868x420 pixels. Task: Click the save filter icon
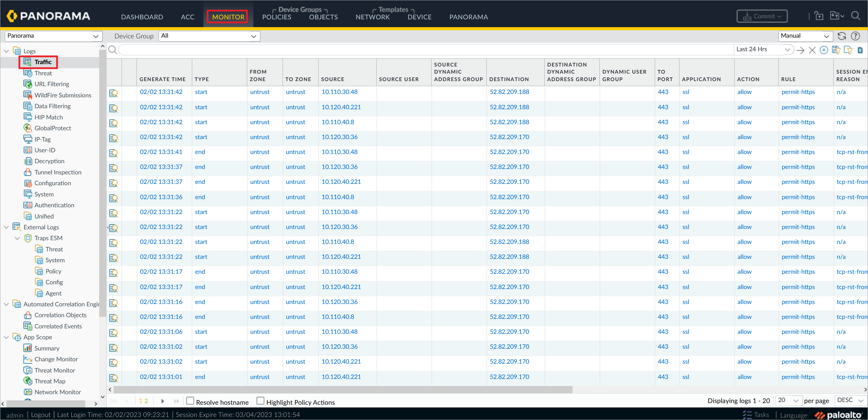click(836, 50)
